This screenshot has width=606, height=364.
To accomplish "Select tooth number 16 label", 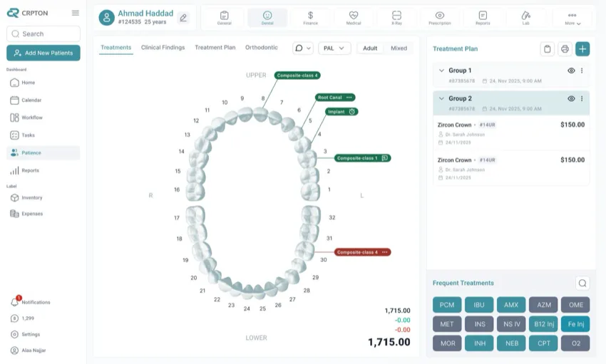I will pyautogui.click(x=177, y=190).
